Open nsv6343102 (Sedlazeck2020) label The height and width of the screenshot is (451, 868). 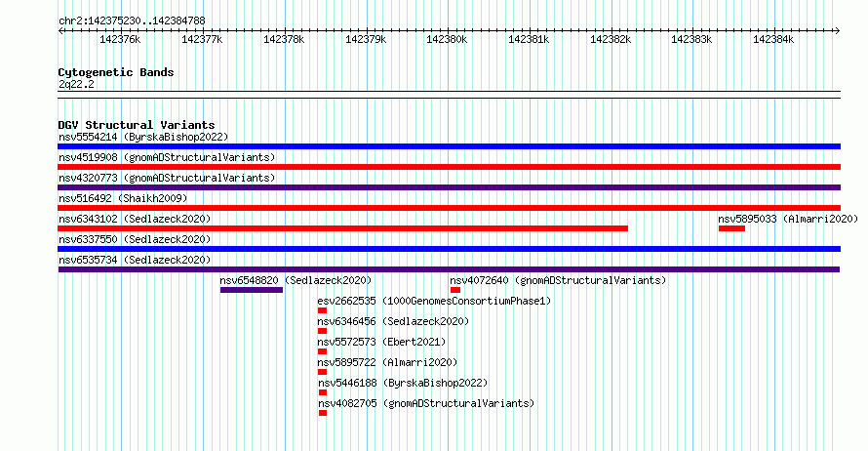pyautogui.click(x=135, y=219)
